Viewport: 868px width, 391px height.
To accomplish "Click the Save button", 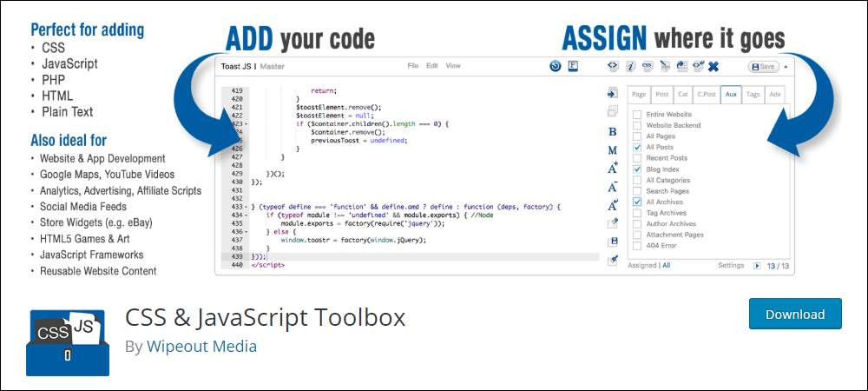I will [x=763, y=66].
